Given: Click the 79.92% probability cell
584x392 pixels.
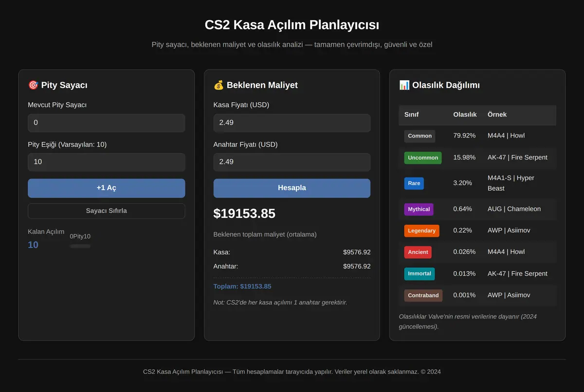Looking at the screenshot, I should click(464, 136).
